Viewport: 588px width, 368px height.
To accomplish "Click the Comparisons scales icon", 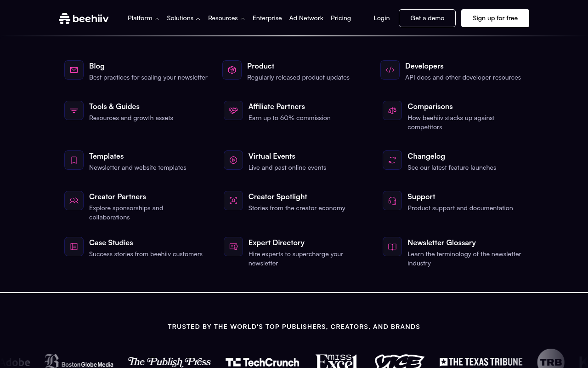I will (x=392, y=110).
